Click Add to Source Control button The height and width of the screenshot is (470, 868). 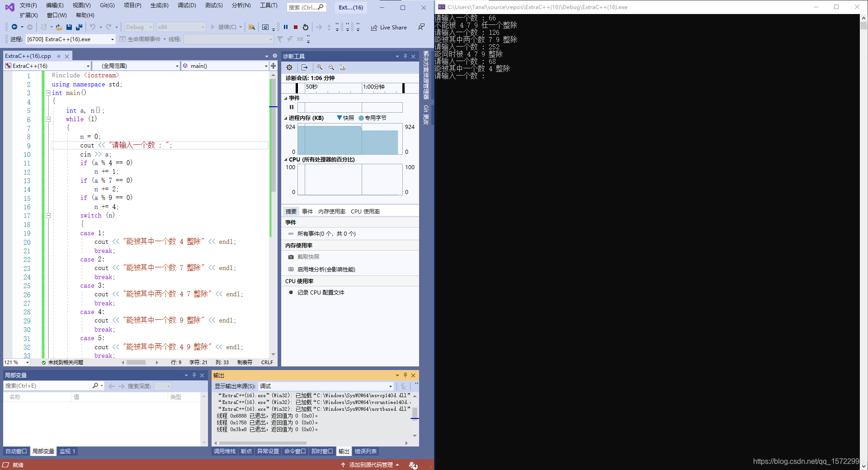click(370, 465)
